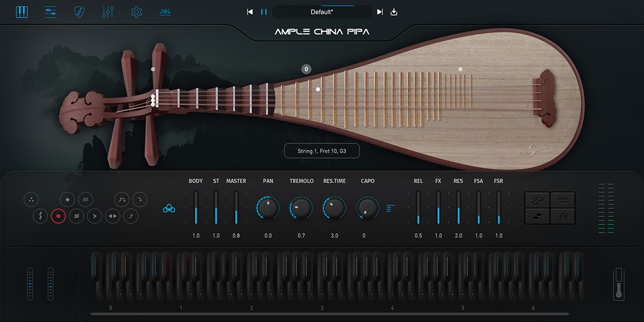Click the accent greater-than button
The height and width of the screenshot is (322, 644).
[x=95, y=216]
